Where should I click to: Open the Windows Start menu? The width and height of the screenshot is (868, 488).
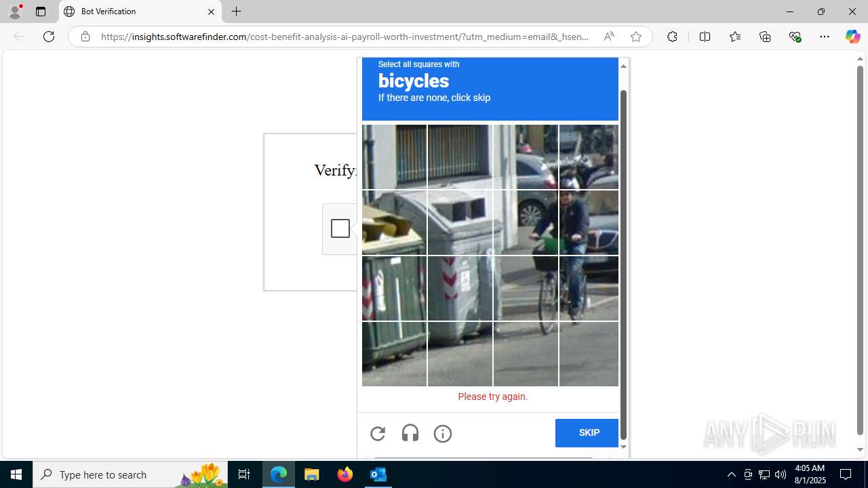[16, 474]
